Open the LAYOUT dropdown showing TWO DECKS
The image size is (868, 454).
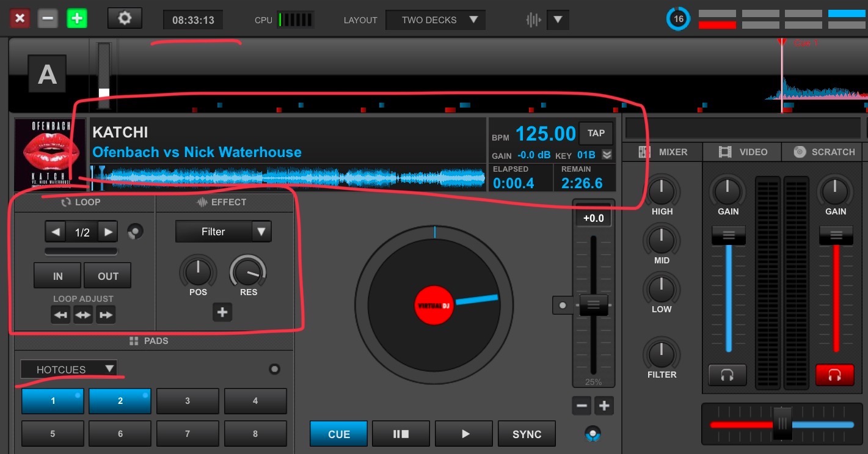436,20
